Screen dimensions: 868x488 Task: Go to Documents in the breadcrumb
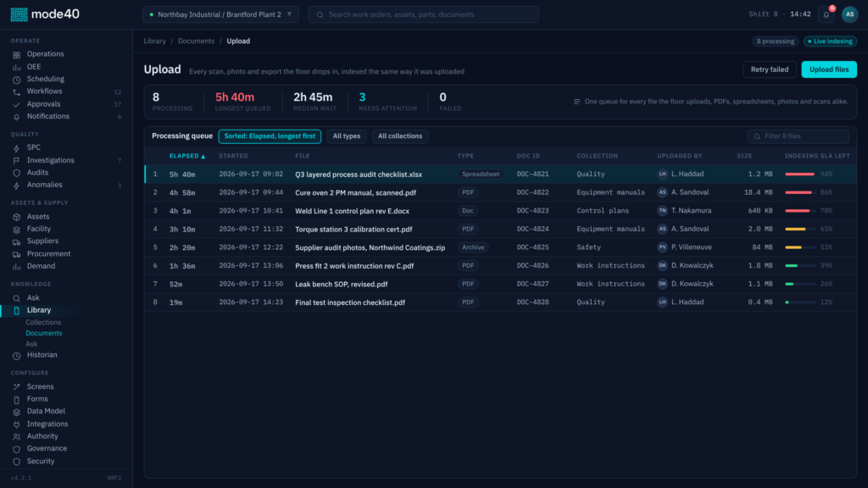196,41
